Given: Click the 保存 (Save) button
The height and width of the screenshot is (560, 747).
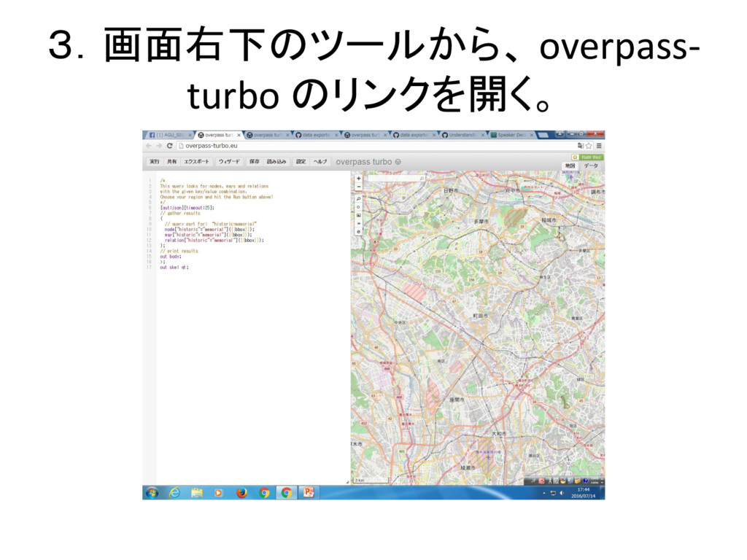Looking at the screenshot, I should (x=255, y=162).
